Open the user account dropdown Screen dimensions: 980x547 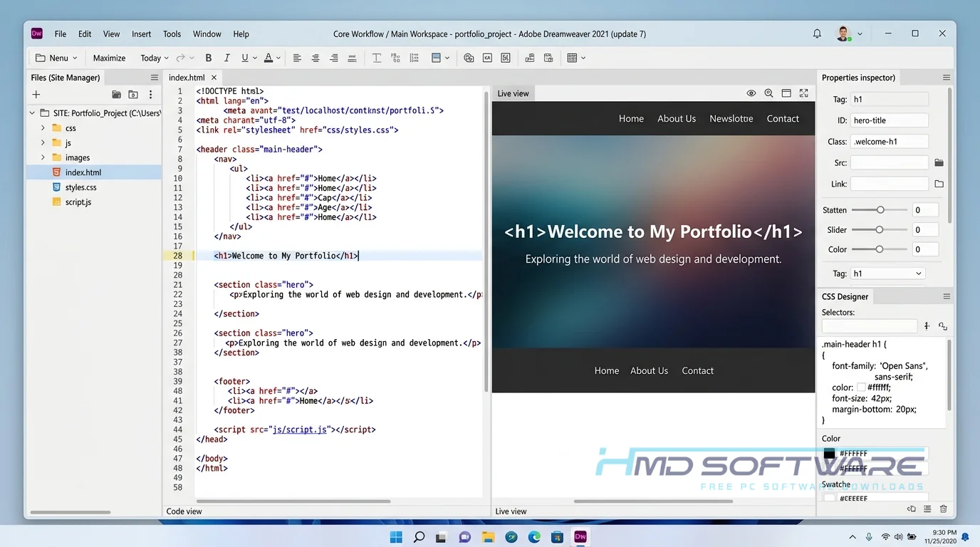[860, 34]
